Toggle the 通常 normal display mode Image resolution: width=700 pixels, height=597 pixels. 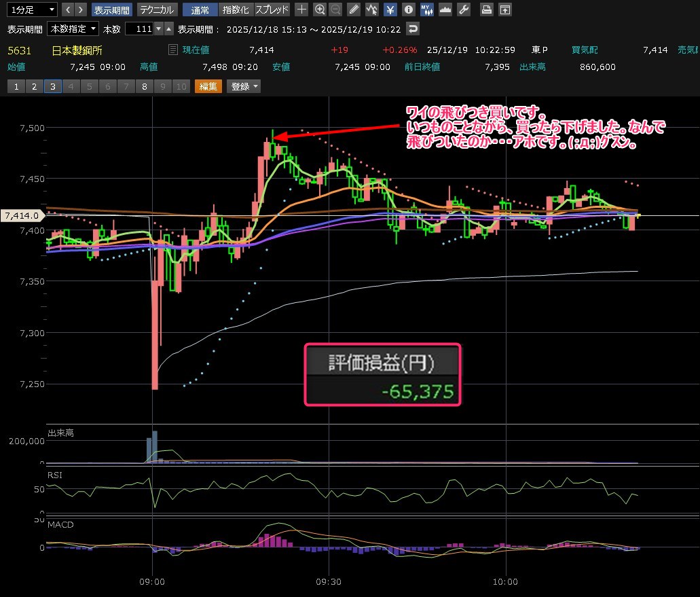pyautogui.click(x=200, y=10)
